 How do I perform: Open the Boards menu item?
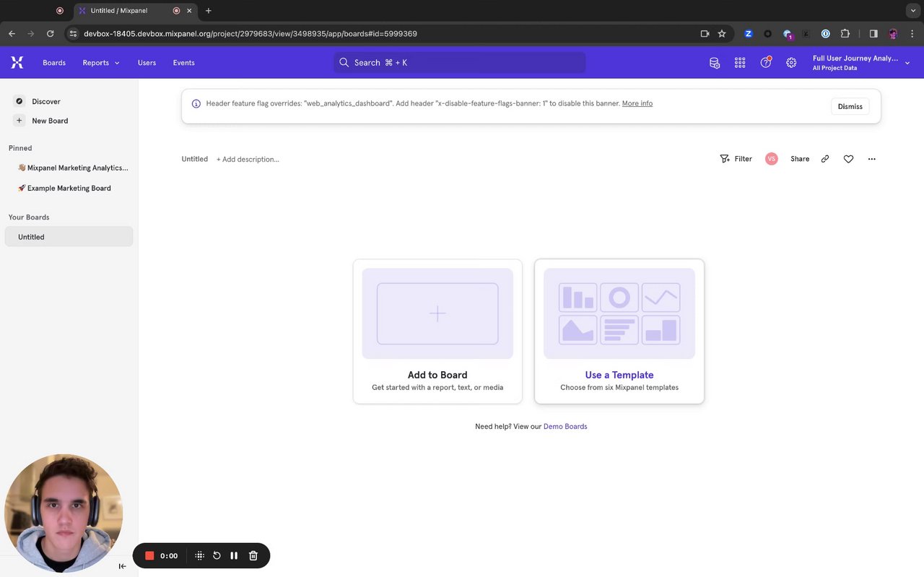click(54, 63)
